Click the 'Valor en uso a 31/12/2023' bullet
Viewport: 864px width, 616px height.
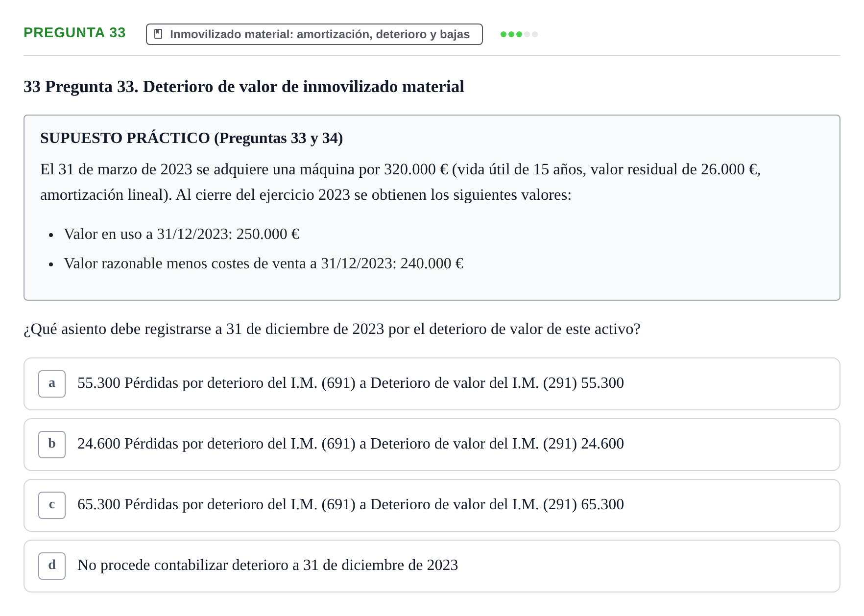[182, 234]
